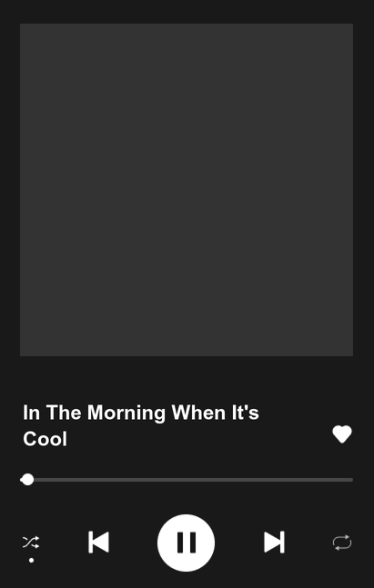
Task: Click the skip-back icon beside the pause button
Action: coord(98,542)
